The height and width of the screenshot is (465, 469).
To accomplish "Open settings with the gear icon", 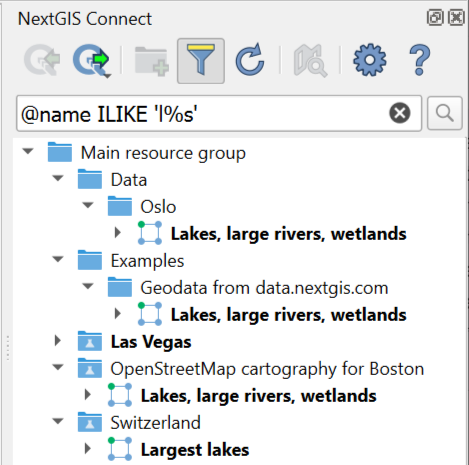I will 370,60.
